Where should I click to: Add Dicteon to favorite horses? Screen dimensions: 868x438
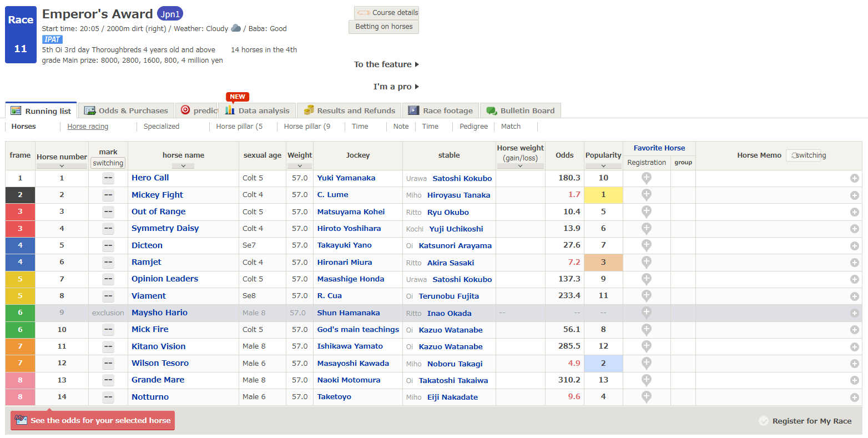(x=646, y=245)
